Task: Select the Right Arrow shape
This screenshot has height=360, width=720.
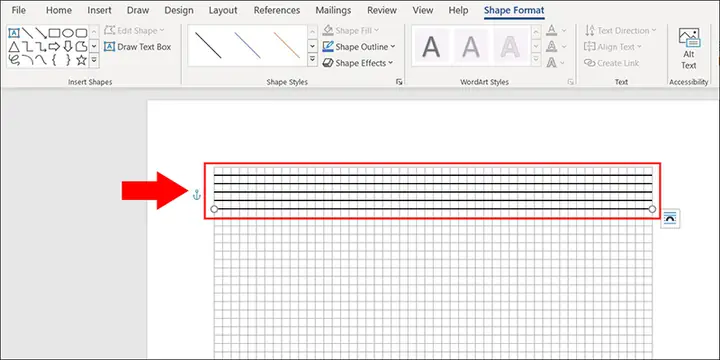Action: 55,46
